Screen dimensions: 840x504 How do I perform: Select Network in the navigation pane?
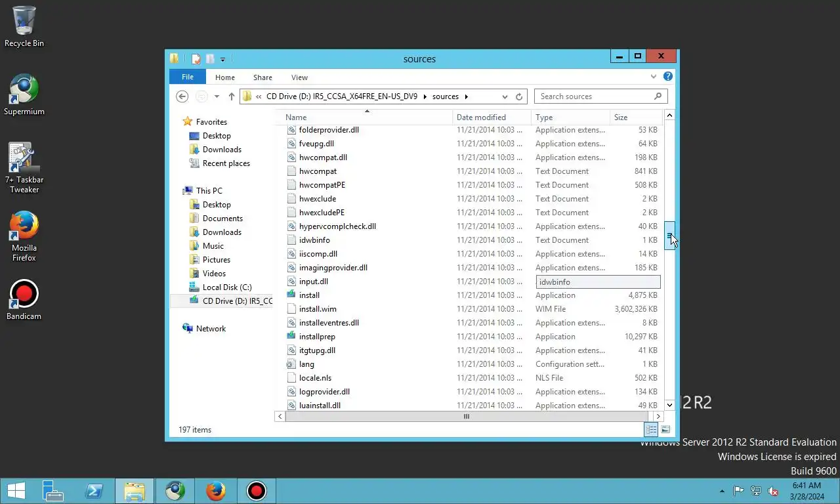211,329
